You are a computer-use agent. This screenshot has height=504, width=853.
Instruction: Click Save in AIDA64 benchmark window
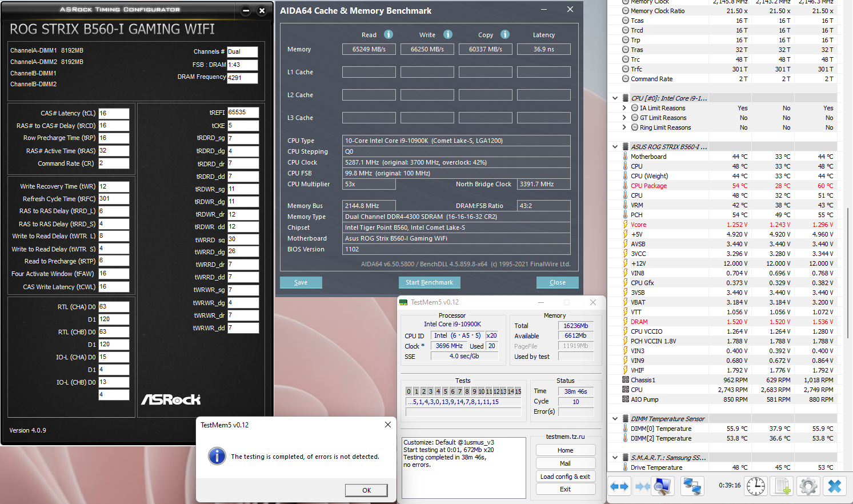coord(301,282)
